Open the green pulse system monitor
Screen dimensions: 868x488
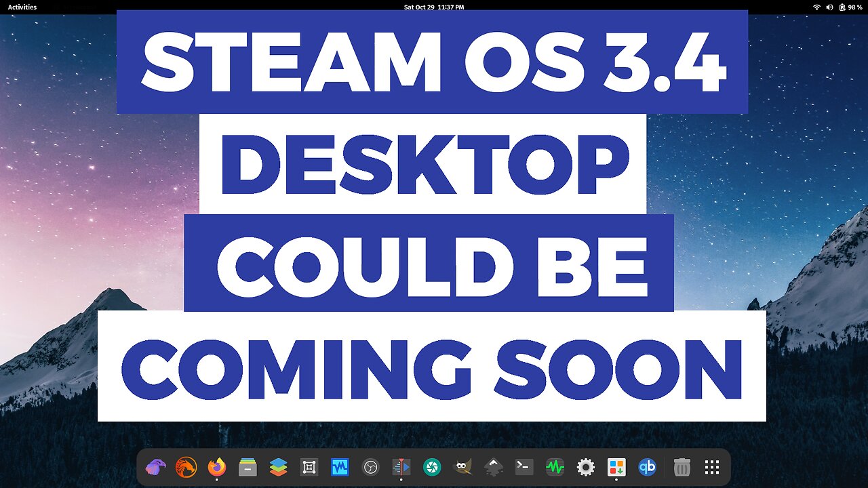pos(555,467)
